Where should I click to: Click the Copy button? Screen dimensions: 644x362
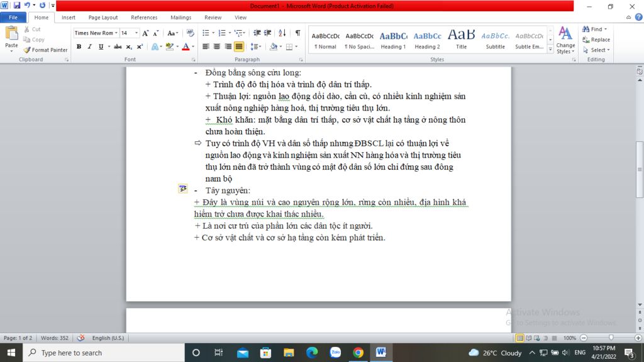point(34,40)
